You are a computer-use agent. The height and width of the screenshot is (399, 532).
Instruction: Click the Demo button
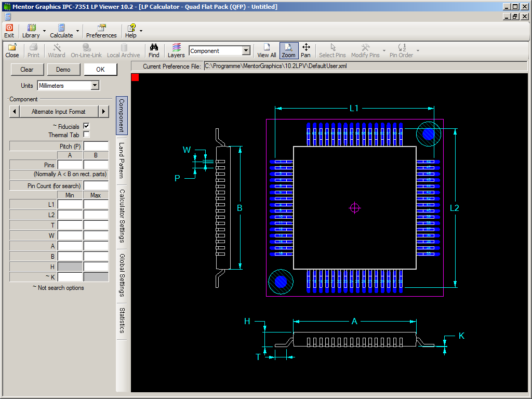pyautogui.click(x=63, y=70)
